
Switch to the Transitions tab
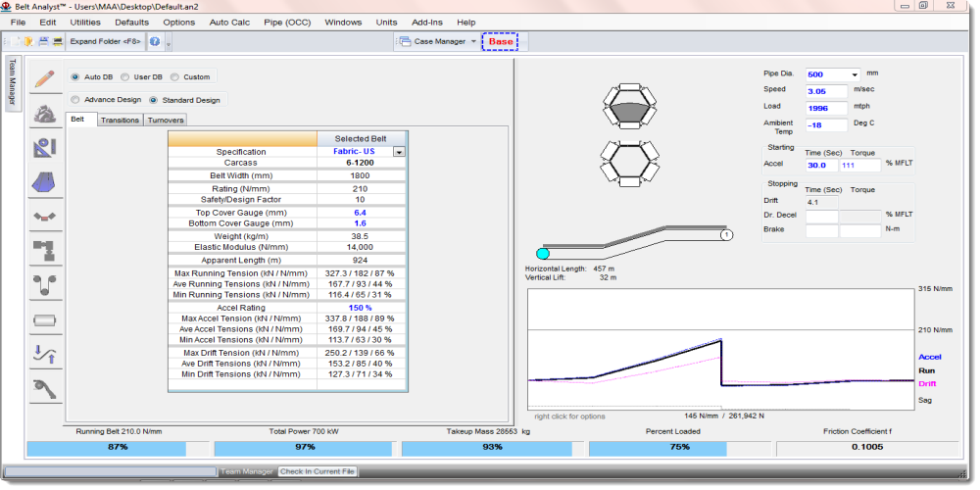click(x=120, y=120)
